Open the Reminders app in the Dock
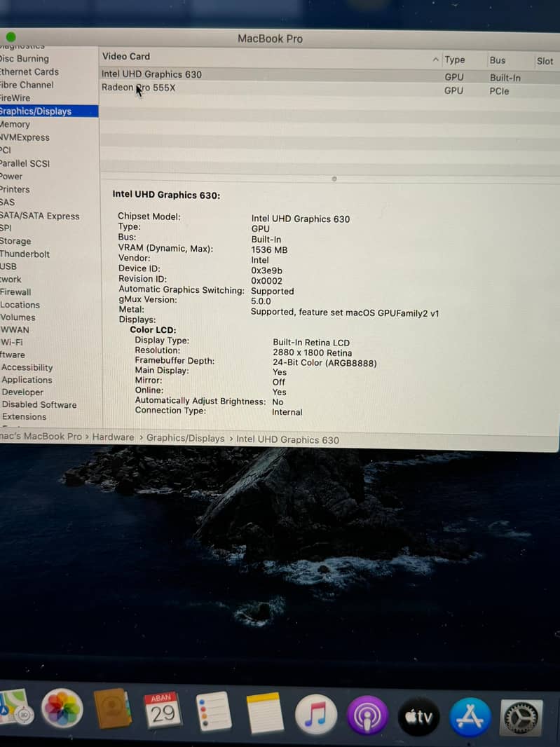This screenshot has width=560, height=747. pyautogui.click(x=213, y=711)
